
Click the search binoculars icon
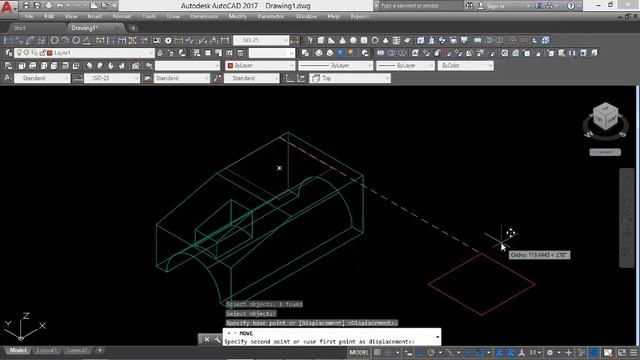470,6
